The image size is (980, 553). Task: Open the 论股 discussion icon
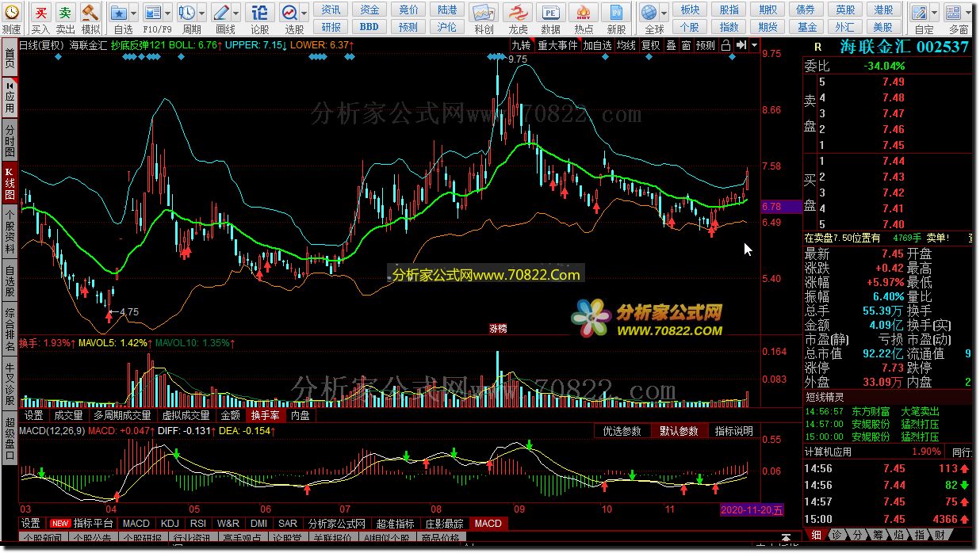point(259,13)
